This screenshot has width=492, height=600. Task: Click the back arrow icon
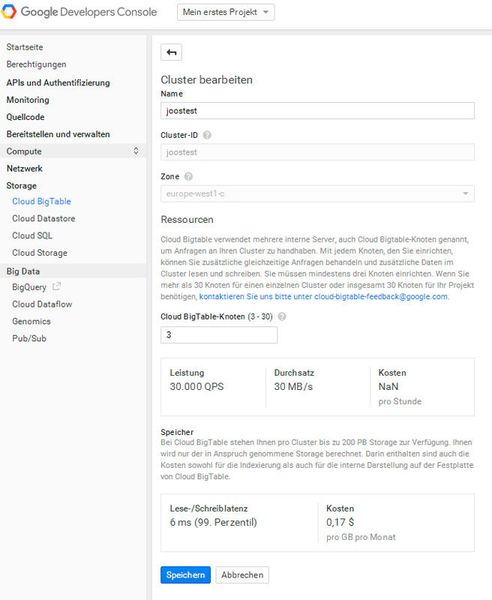[x=171, y=52]
